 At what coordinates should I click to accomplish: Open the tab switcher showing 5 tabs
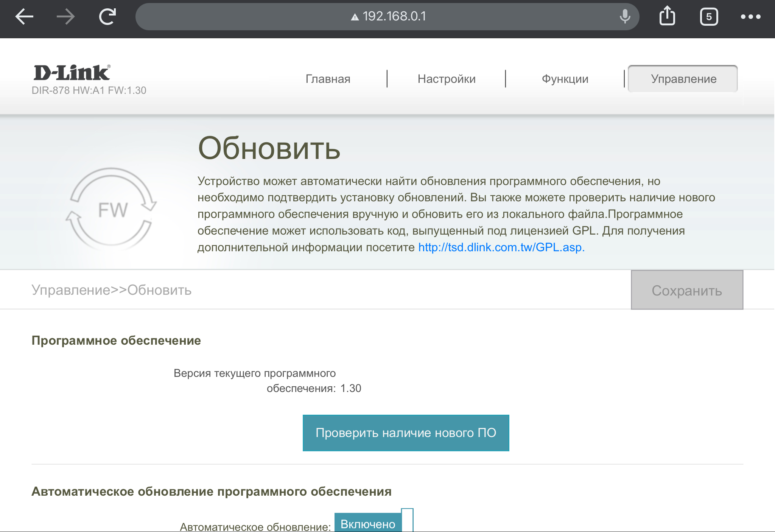(709, 17)
